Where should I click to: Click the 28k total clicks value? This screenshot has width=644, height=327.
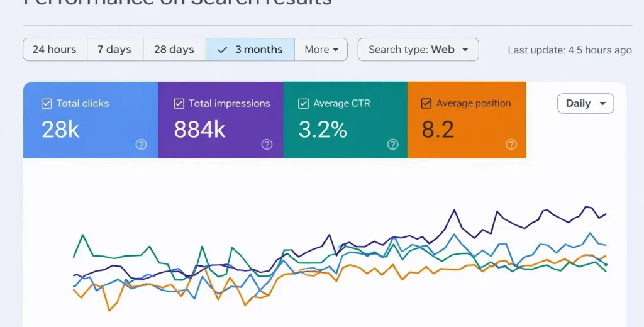pos(60,130)
